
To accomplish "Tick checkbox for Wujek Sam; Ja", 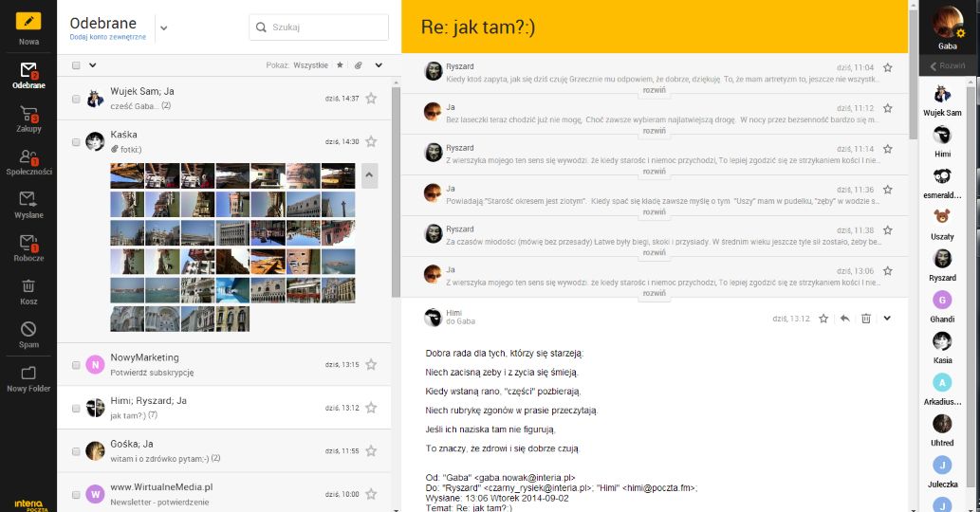I will pos(76,99).
